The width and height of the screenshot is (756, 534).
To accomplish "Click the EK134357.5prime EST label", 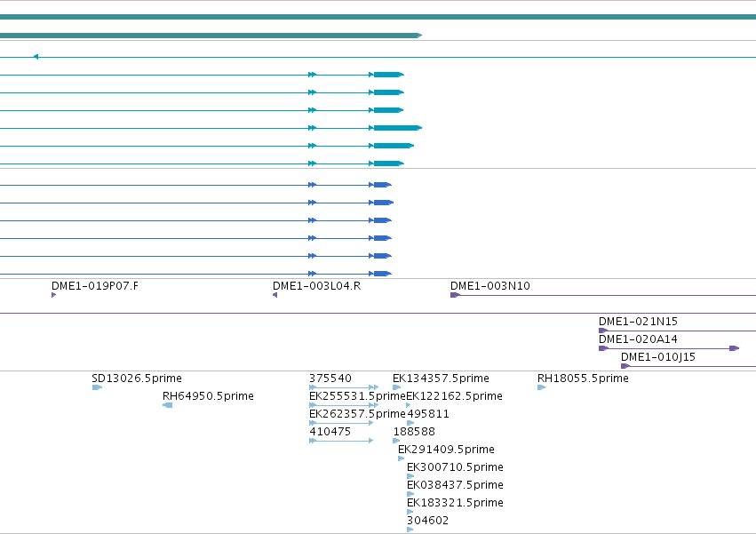I will (442, 379).
